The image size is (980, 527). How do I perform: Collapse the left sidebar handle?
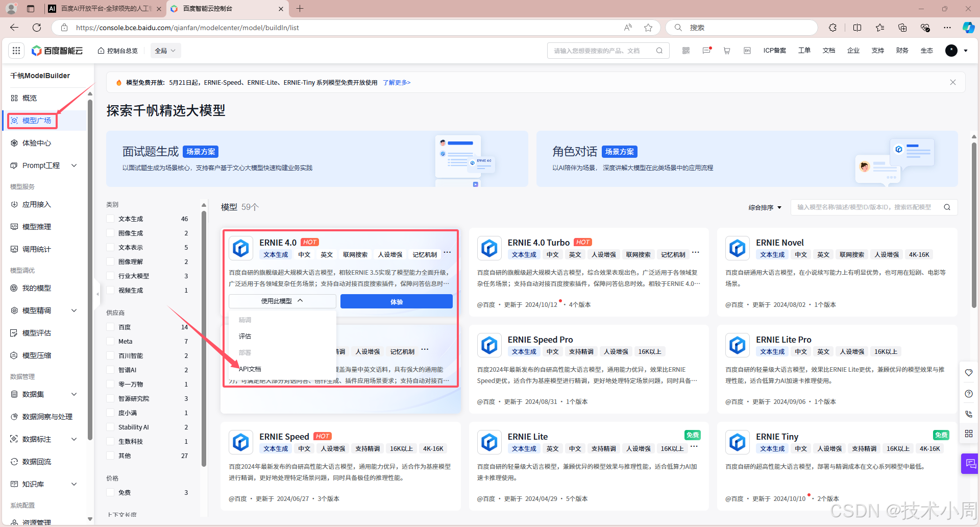point(97,294)
